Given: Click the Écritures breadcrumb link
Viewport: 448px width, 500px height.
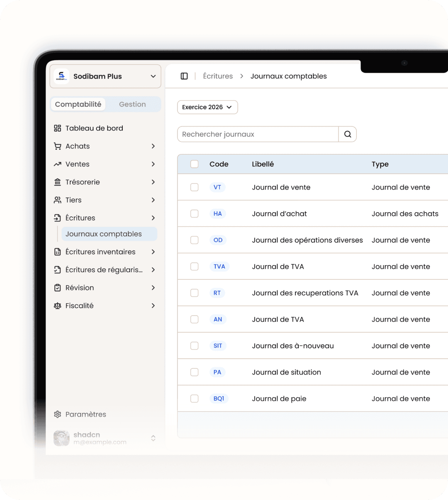Looking at the screenshot, I should 218,76.
